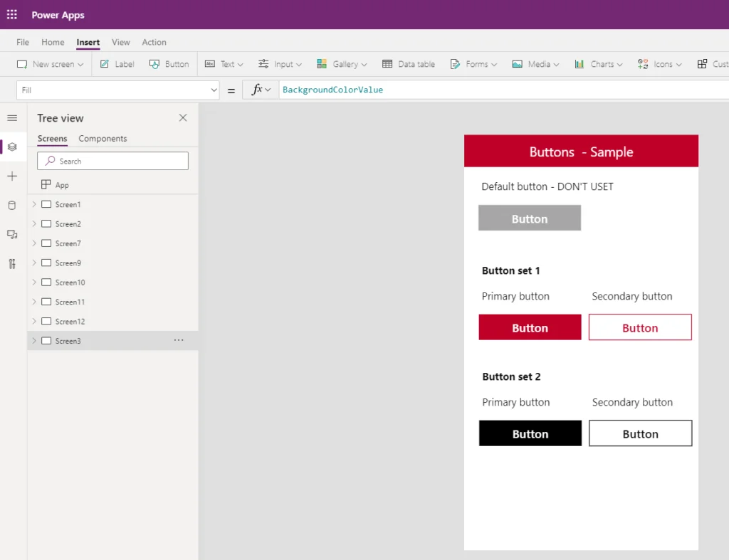
Task: Expand the Screen3 tree item
Action: click(x=33, y=341)
